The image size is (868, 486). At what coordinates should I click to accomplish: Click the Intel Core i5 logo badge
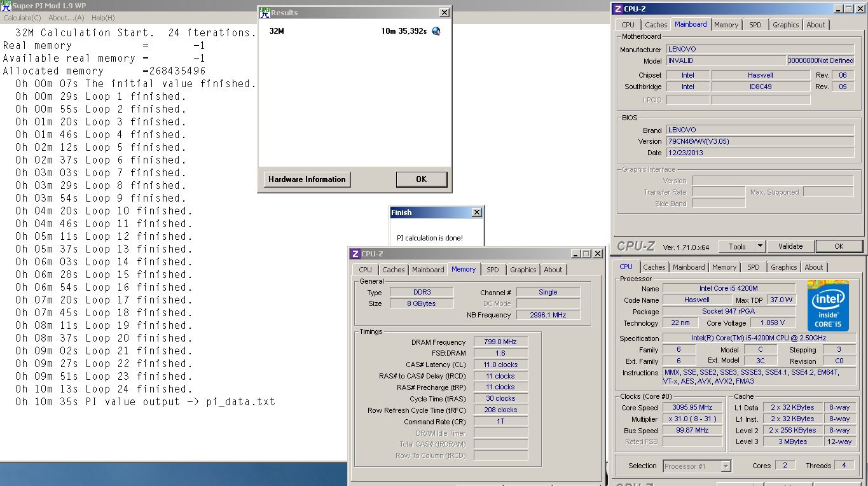[x=828, y=305]
